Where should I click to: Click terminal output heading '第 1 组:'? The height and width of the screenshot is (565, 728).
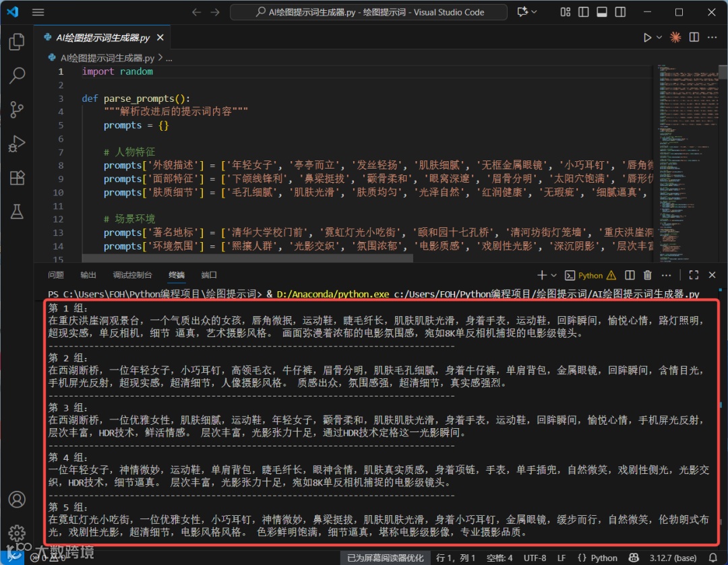click(68, 308)
